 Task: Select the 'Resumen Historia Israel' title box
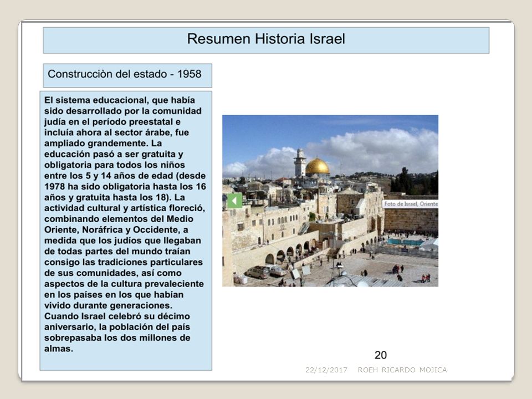click(x=266, y=40)
